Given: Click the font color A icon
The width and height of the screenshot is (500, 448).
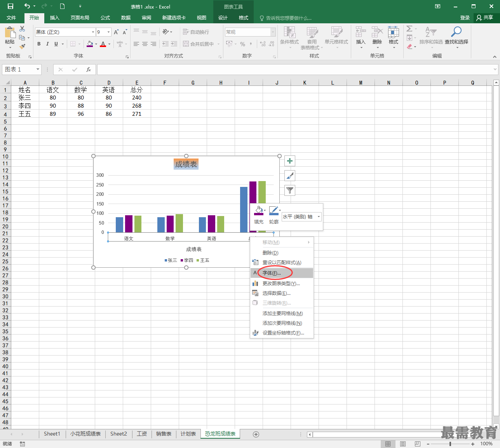Looking at the screenshot, I should click(x=103, y=44).
